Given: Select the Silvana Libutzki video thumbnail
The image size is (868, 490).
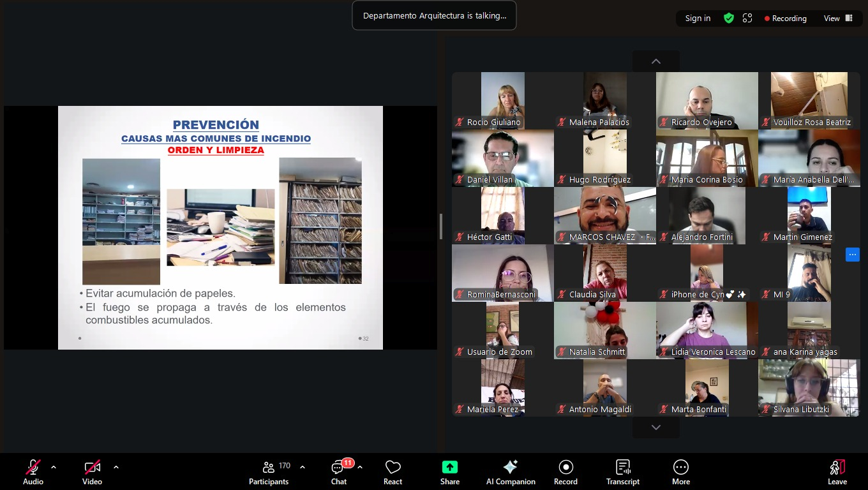Looking at the screenshot, I should (809, 387).
